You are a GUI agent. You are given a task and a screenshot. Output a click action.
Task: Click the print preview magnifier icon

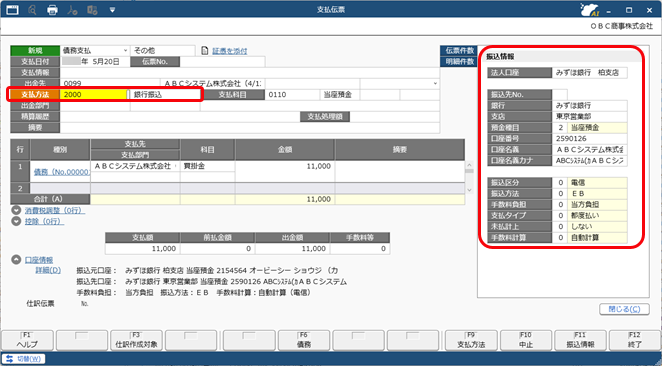pyautogui.click(x=32, y=9)
